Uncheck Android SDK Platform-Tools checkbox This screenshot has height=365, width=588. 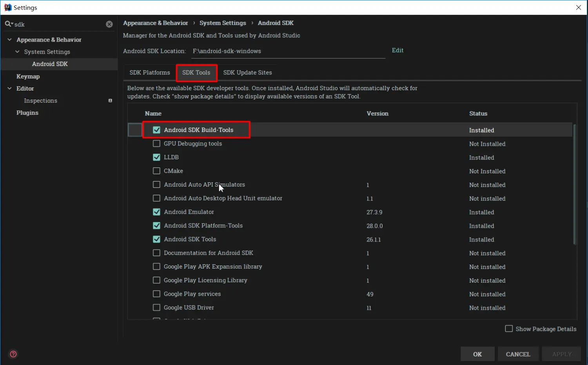point(156,226)
